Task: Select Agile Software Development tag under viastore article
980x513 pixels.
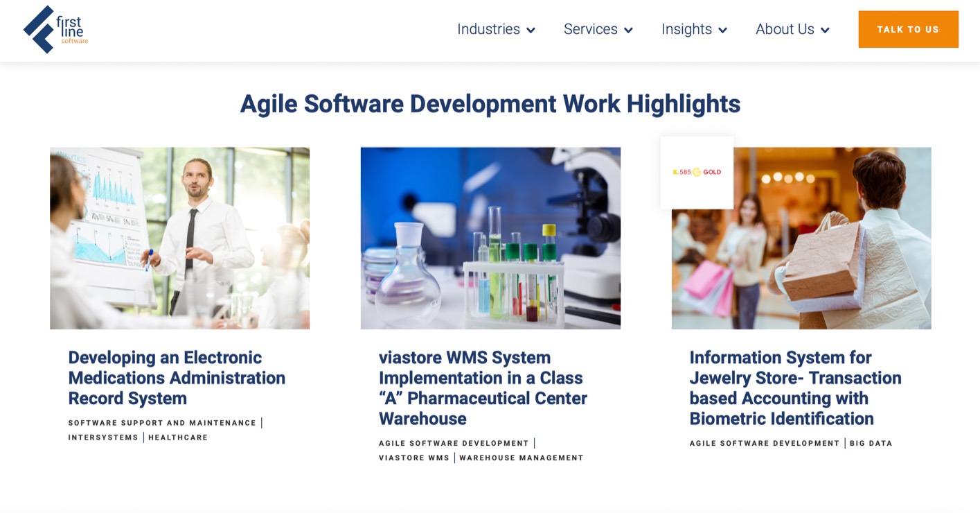Action: point(454,443)
